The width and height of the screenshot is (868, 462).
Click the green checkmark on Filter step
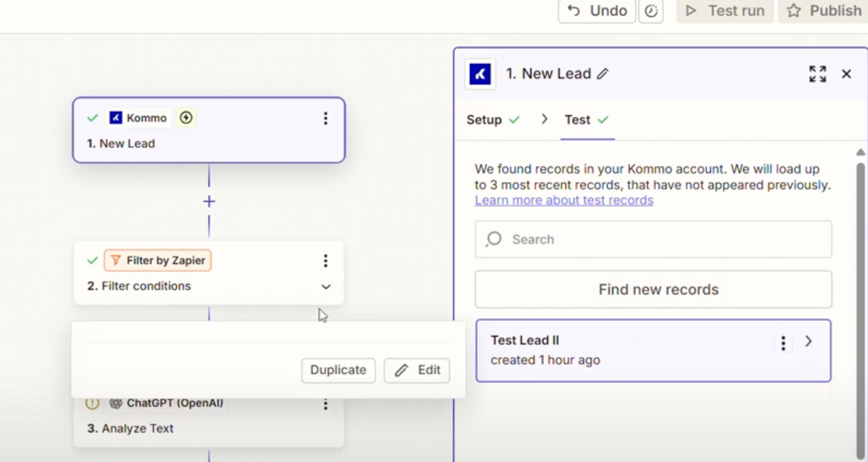[x=93, y=261]
